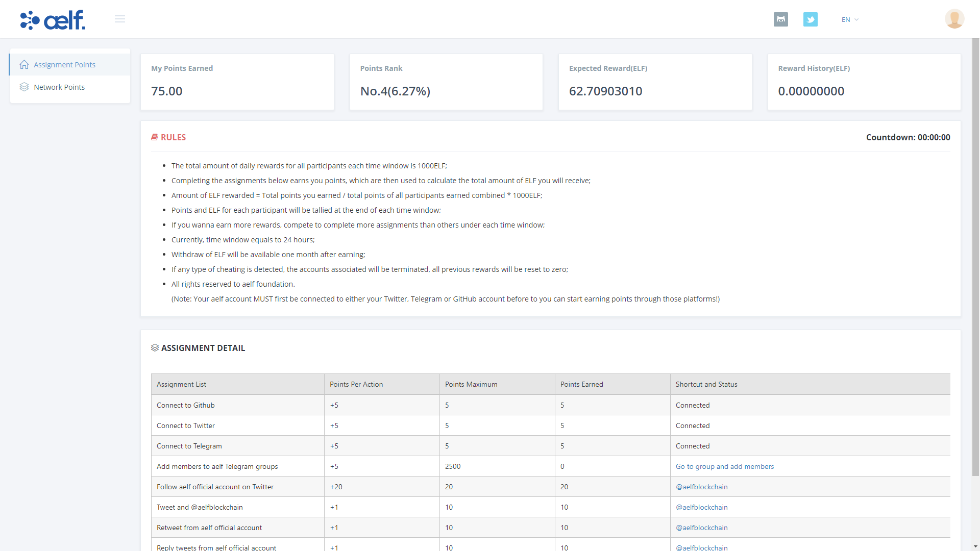This screenshot has height=551, width=980.
Task: Click Points Rank value No.4(6.27%)
Action: (395, 91)
